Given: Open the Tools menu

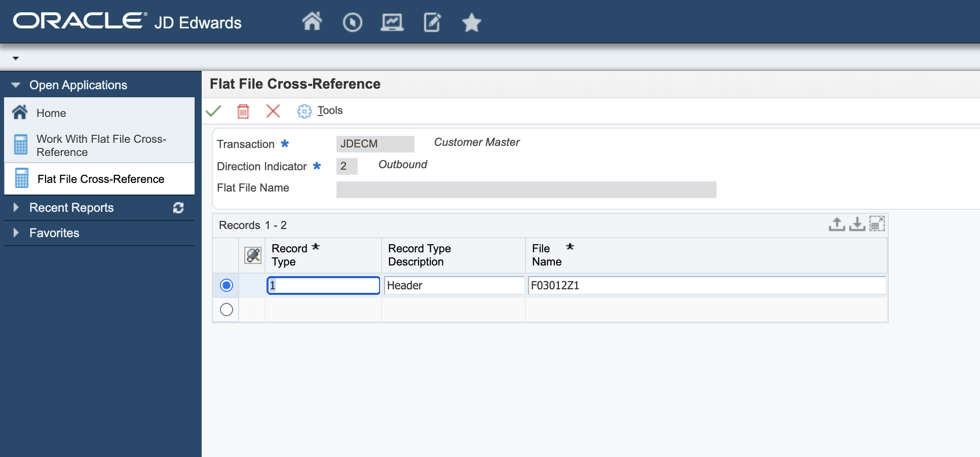Looking at the screenshot, I should point(330,111).
